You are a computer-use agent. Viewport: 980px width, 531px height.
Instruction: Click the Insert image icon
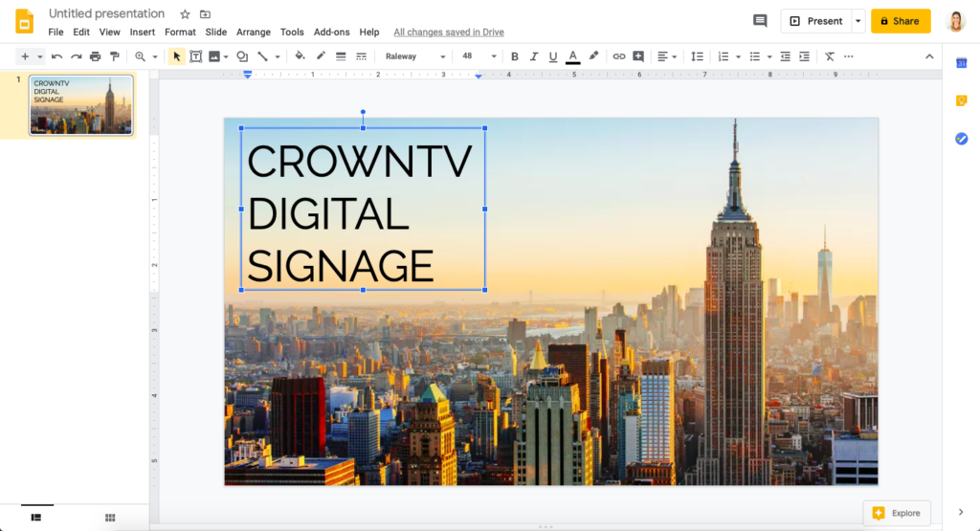pyautogui.click(x=213, y=56)
